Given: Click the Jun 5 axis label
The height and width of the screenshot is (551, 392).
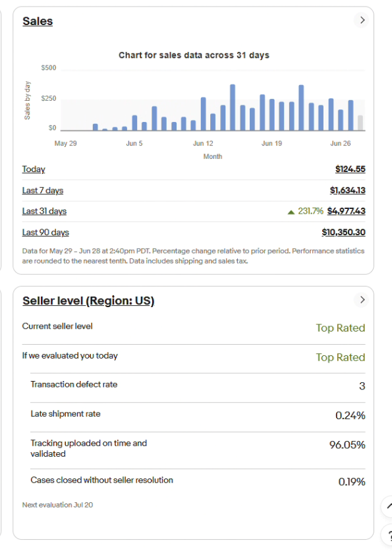Looking at the screenshot, I should 134,144.
